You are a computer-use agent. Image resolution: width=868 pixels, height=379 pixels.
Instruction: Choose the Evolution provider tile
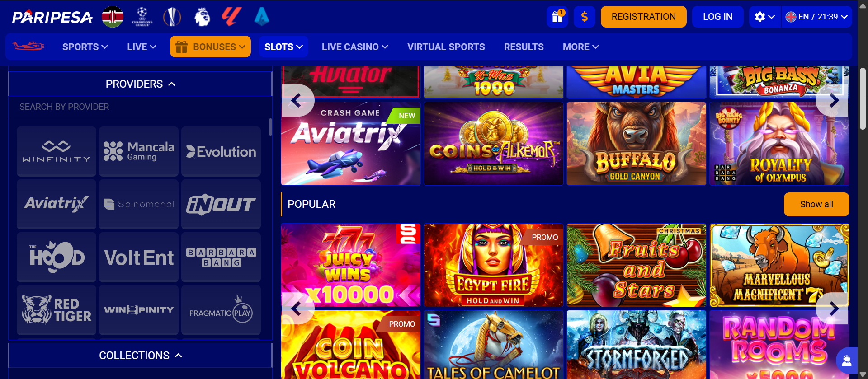pyautogui.click(x=221, y=151)
